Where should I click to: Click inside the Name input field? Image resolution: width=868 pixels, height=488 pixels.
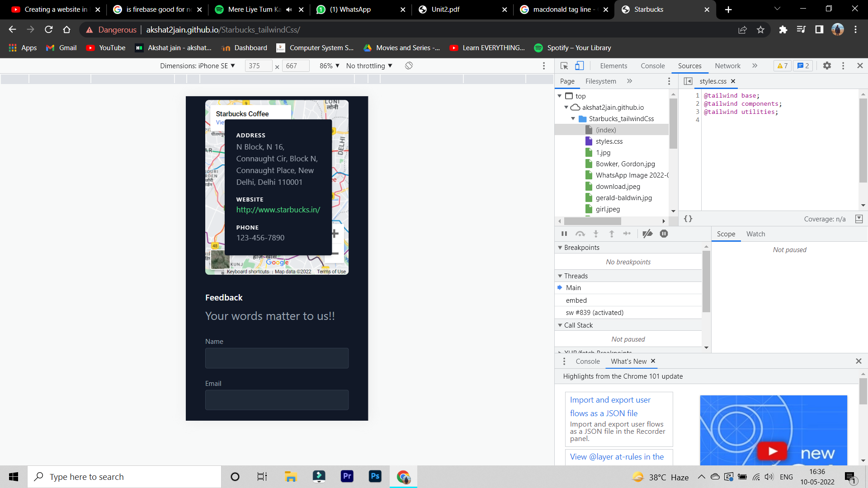click(277, 358)
